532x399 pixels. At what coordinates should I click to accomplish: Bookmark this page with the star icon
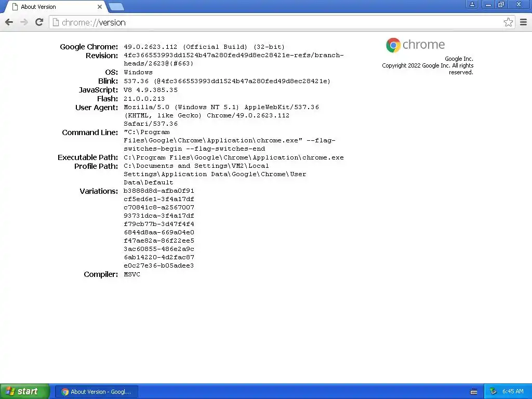508,22
